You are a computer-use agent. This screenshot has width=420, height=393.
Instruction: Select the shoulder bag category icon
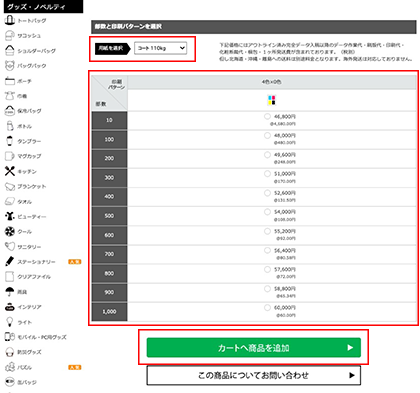(10, 50)
